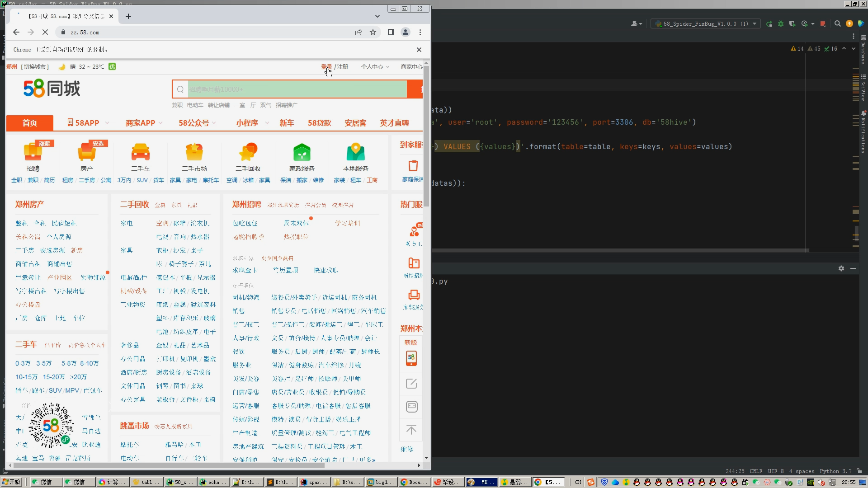Click the orange IDE update arrow icon
The image size is (868, 488).
849,24
